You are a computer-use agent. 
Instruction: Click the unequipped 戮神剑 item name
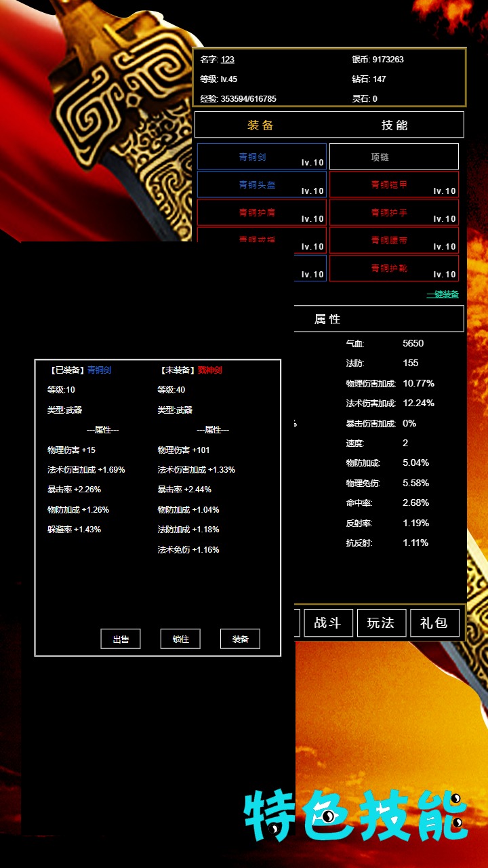click(x=209, y=370)
